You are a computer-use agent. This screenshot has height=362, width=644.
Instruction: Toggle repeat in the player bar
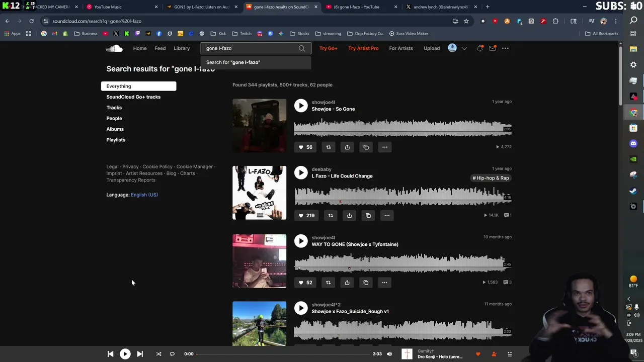172,354
